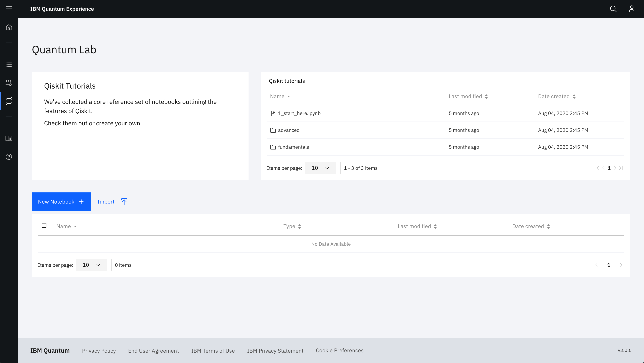Screen dimensions: 644x363
Task: Open search with the magnifier icon
Action: point(613,9)
